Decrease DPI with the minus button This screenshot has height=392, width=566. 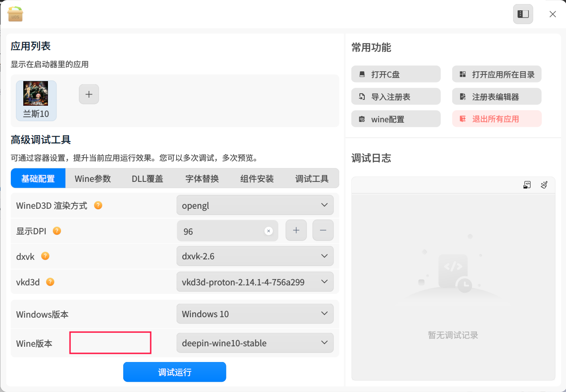point(323,231)
